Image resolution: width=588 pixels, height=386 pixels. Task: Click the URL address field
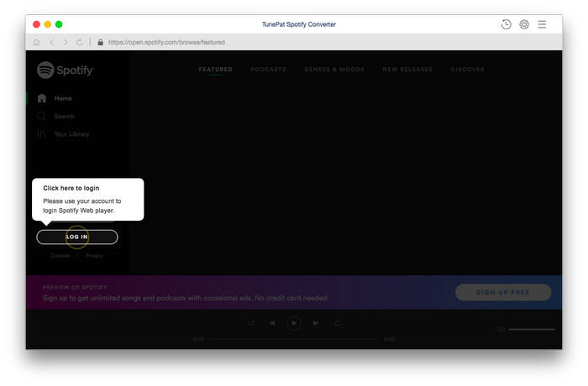(166, 42)
